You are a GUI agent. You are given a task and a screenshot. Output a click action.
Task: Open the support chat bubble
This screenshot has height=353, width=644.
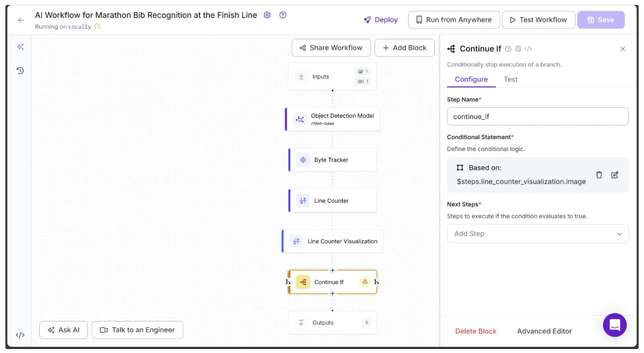tap(615, 325)
